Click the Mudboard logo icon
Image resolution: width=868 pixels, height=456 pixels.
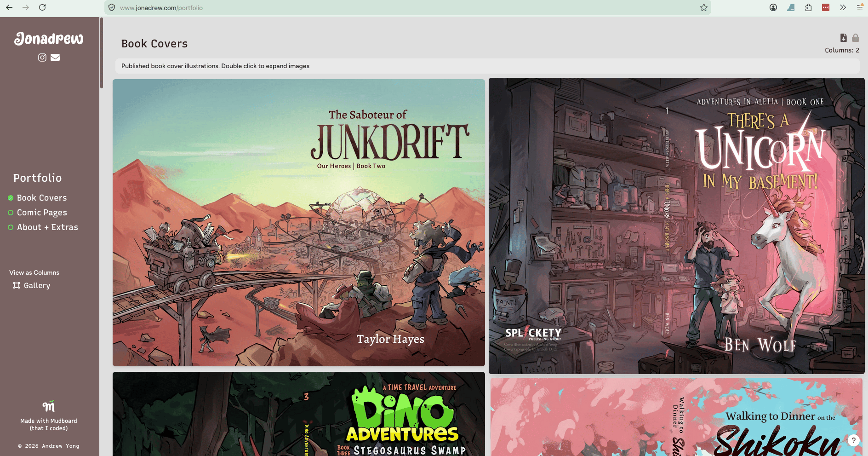point(49,406)
